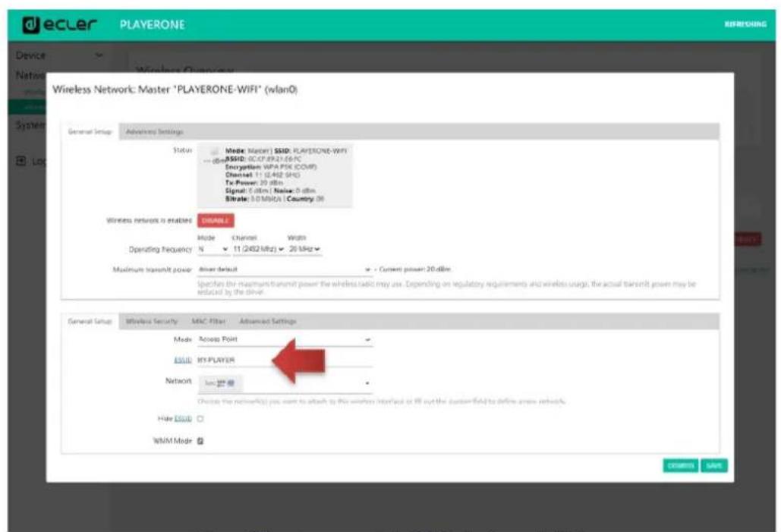Select the interface General Setup tab
The height and width of the screenshot is (532, 781).
coord(90,321)
